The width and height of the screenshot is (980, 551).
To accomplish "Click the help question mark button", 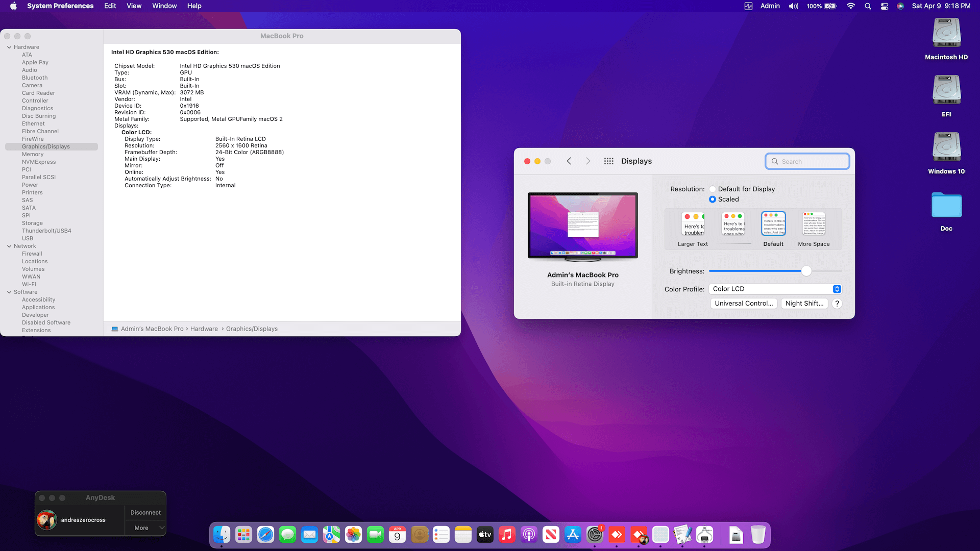I will click(837, 304).
